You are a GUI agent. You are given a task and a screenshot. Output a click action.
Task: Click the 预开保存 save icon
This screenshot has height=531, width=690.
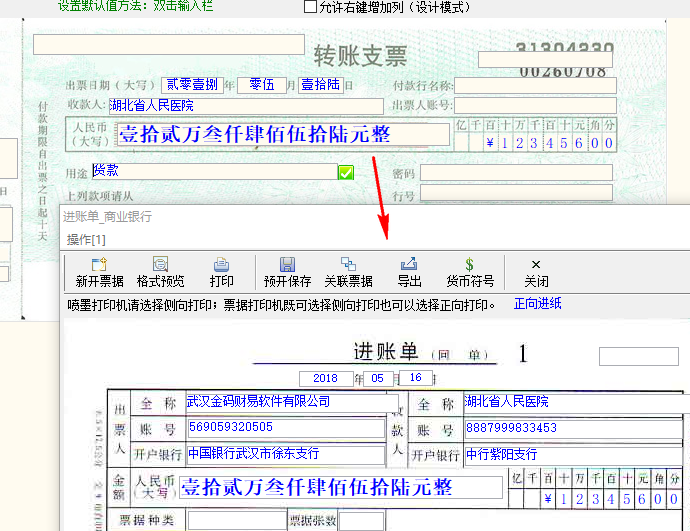tap(287, 272)
